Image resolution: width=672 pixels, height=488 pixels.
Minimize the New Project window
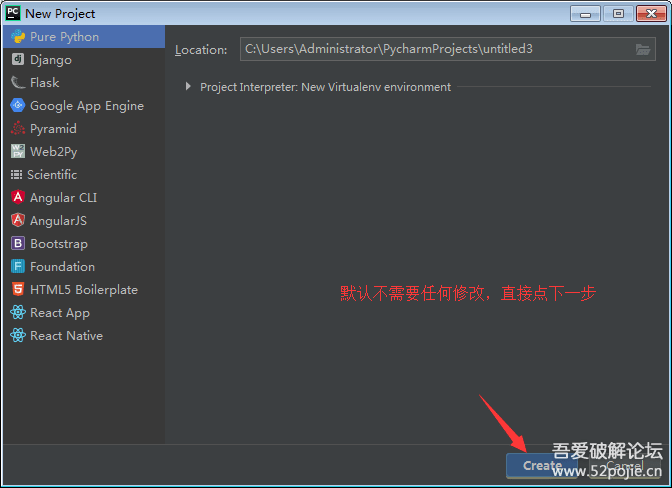[x=585, y=14]
